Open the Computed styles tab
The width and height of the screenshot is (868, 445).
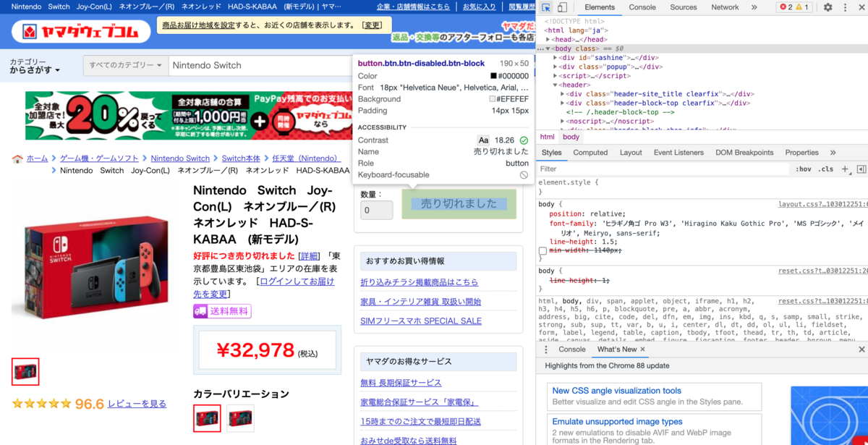click(590, 152)
